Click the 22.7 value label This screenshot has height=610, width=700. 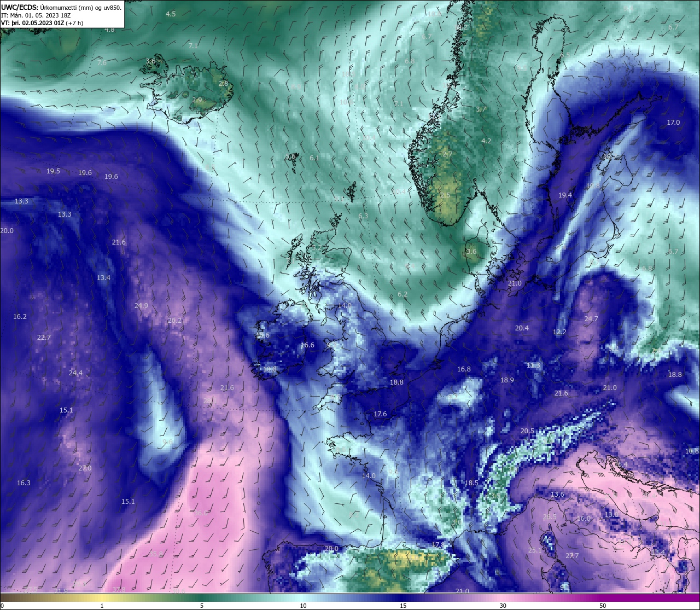click(x=44, y=337)
